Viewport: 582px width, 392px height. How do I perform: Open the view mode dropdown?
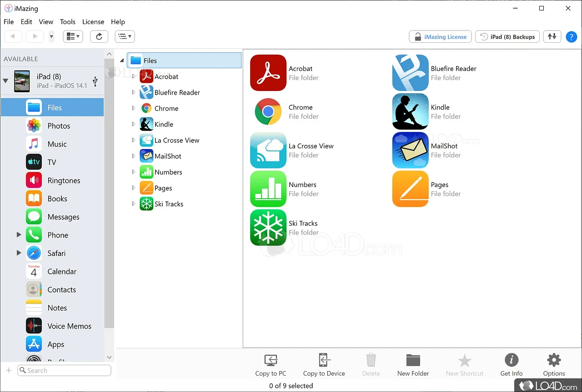(x=73, y=36)
